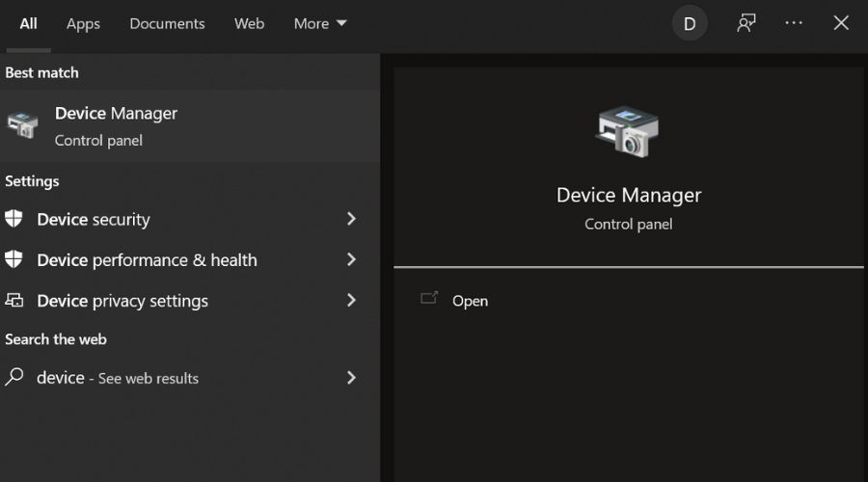Image resolution: width=868 pixels, height=482 pixels.
Task: Switch to the Apps tab
Action: pos(83,23)
